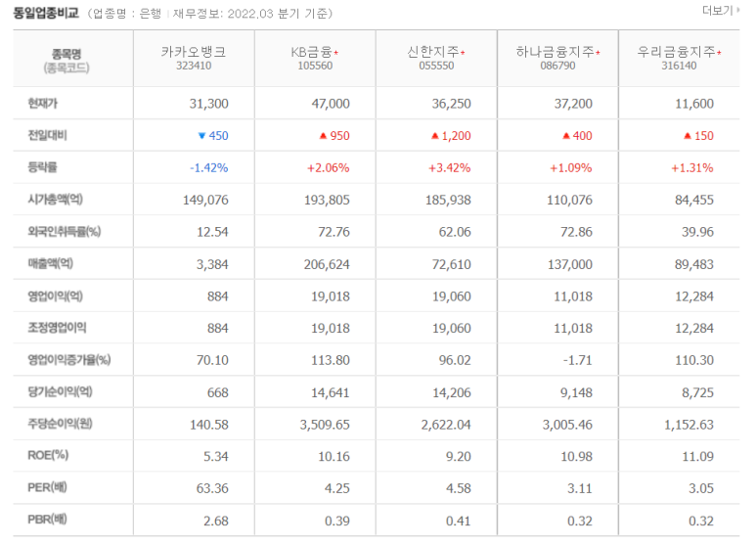This screenshot has width=756, height=545.
Task: Select the 주당순이익(원) row label
Action: tap(60, 424)
